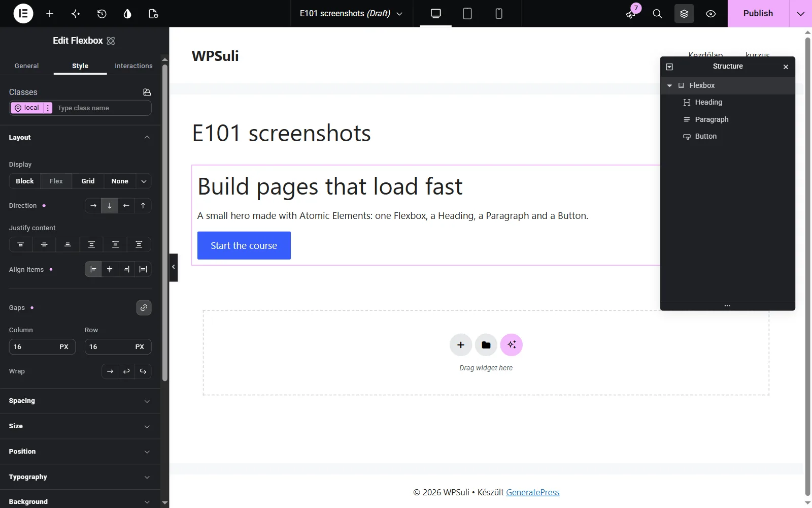Click the Start the course button
Image resolution: width=812 pixels, height=508 pixels.
tap(244, 246)
